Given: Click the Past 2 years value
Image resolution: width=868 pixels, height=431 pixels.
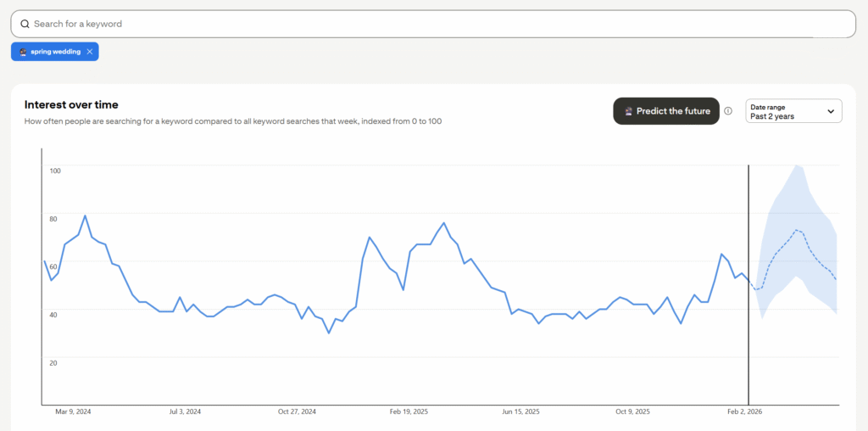Looking at the screenshot, I should click(772, 116).
